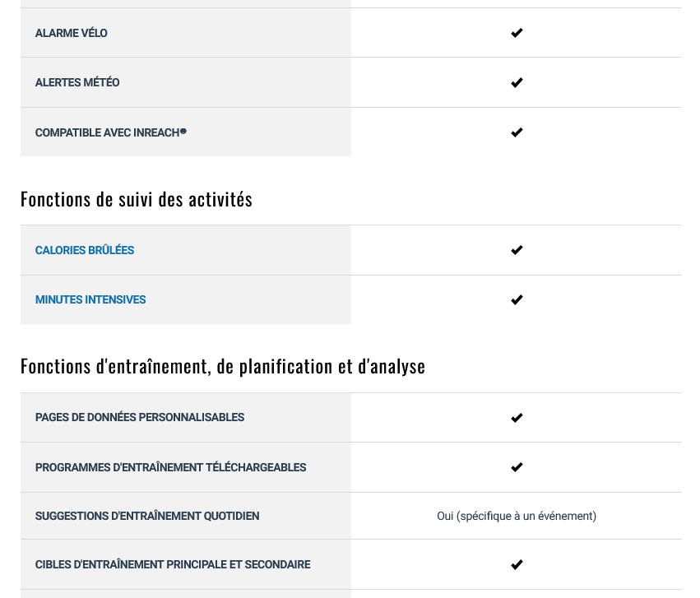Screen dimensions: 700x598
Task: Click the Fonctions de suivi des activités heading
Action: (137, 200)
